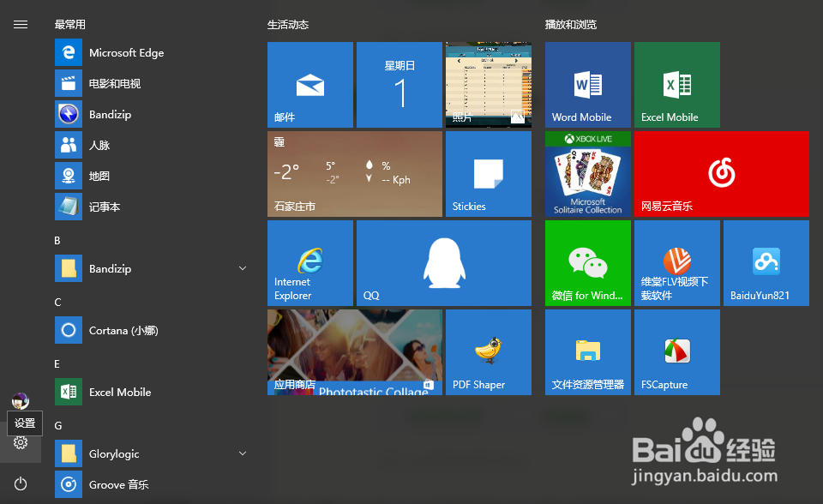Open the 邮件 tile
This screenshot has height=504, width=823.
309,85
